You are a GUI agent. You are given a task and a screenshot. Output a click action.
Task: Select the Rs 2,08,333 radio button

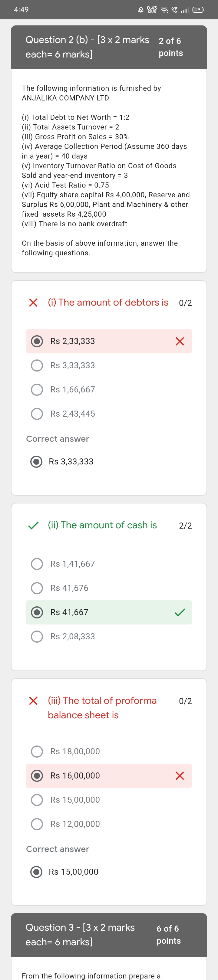pos(37,636)
